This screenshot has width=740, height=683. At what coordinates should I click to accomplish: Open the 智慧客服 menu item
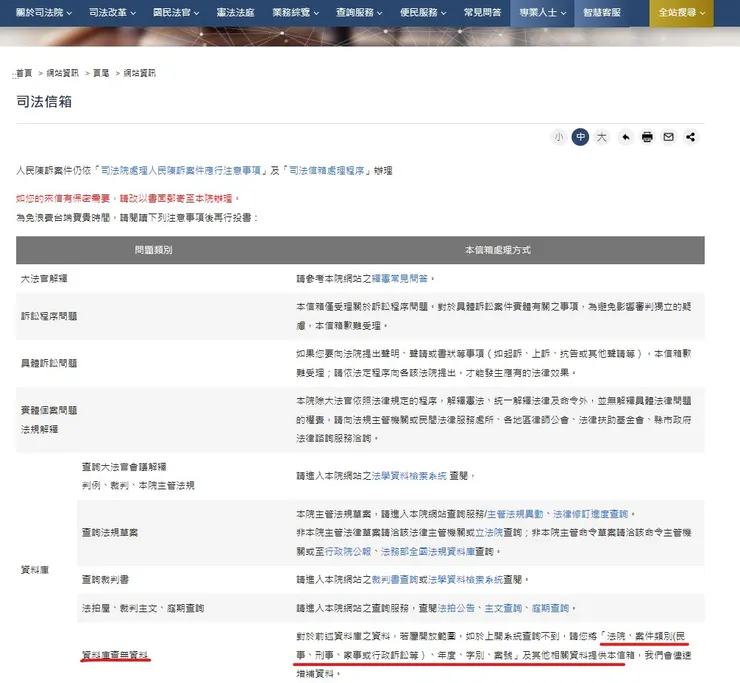coord(602,13)
